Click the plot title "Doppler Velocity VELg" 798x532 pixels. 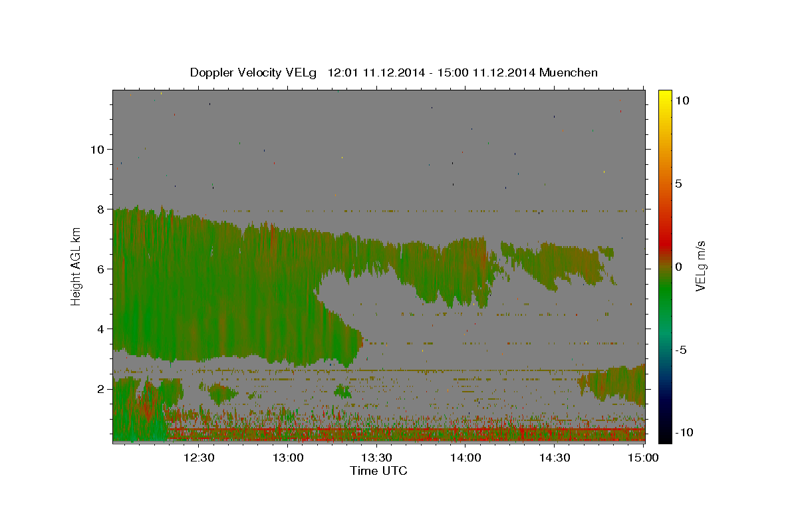click(253, 72)
